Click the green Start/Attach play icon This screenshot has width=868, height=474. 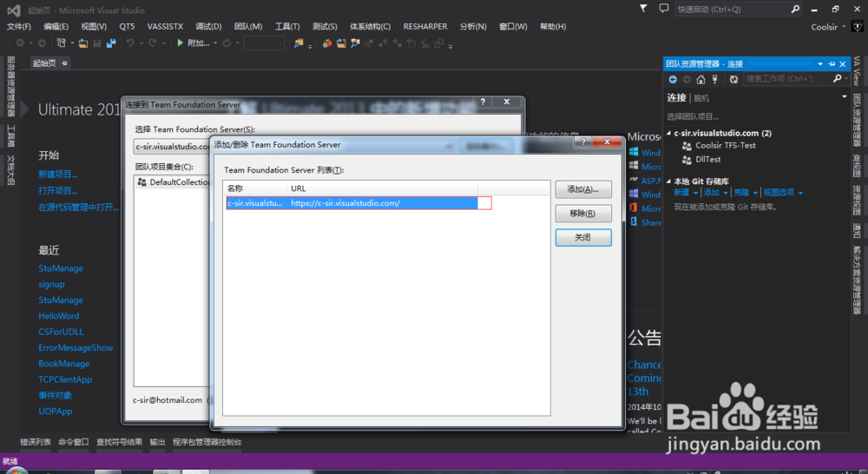tap(180, 43)
